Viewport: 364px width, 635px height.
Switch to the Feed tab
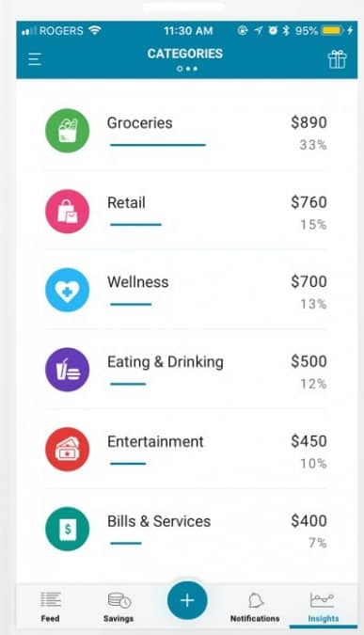click(51, 606)
